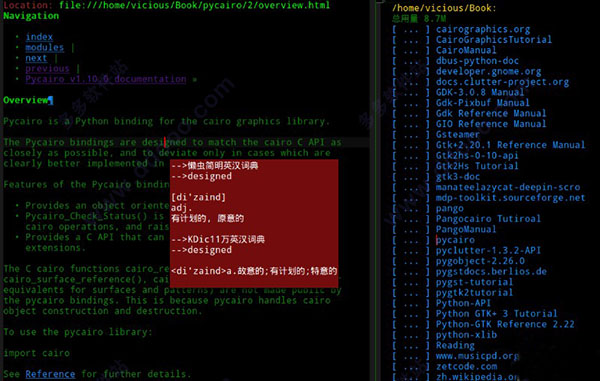Open docs.clutter-project.org directory entry
Viewport: 600px width, 381px height.
pos(502,82)
